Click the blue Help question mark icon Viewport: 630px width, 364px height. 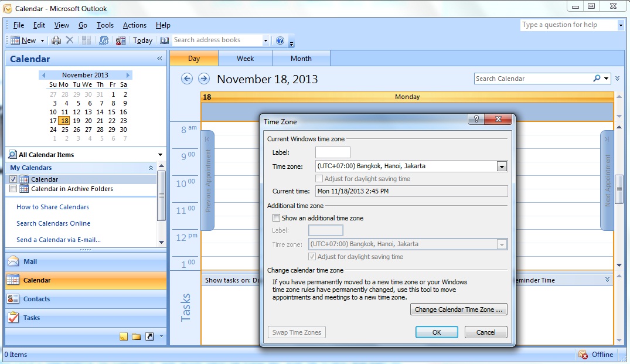(x=280, y=40)
